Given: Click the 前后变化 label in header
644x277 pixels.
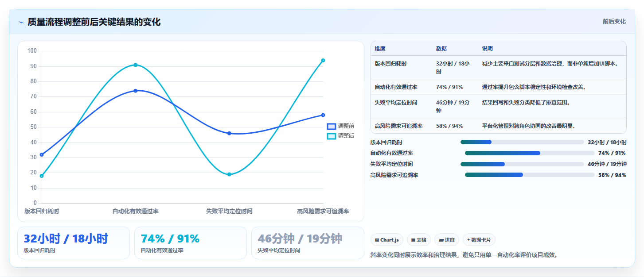Looking at the screenshot, I should [614, 21].
